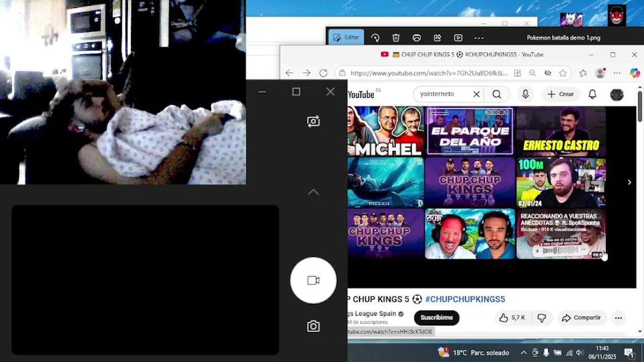The height and width of the screenshot is (362, 644).
Task: Reload the YouTube page
Action: pyautogui.click(x=324, y=73)
